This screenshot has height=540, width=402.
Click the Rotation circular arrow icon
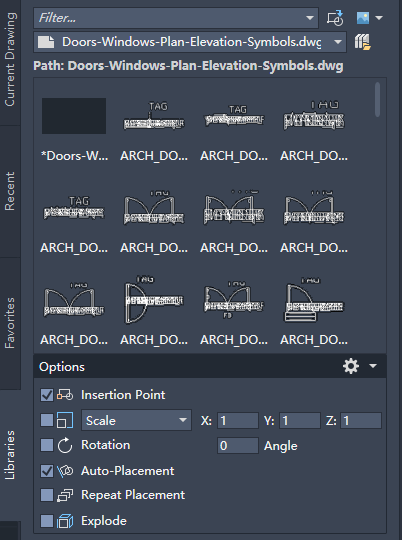[65, 445]
